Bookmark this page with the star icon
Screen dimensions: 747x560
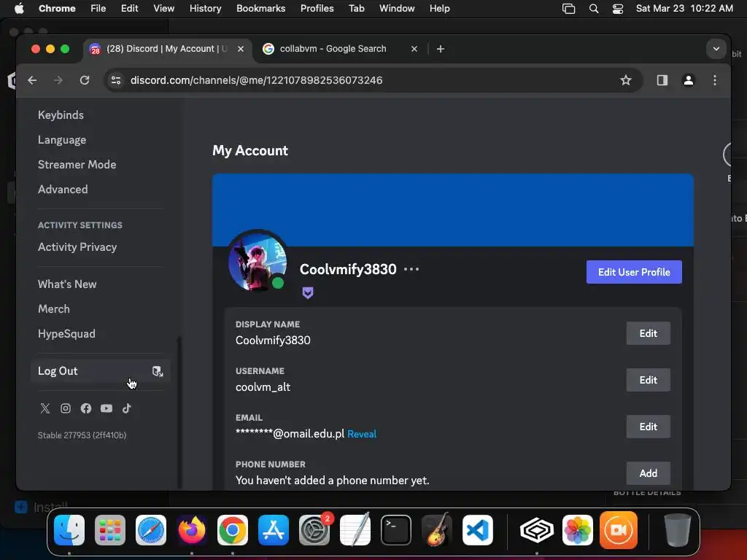tap(625, 80)
